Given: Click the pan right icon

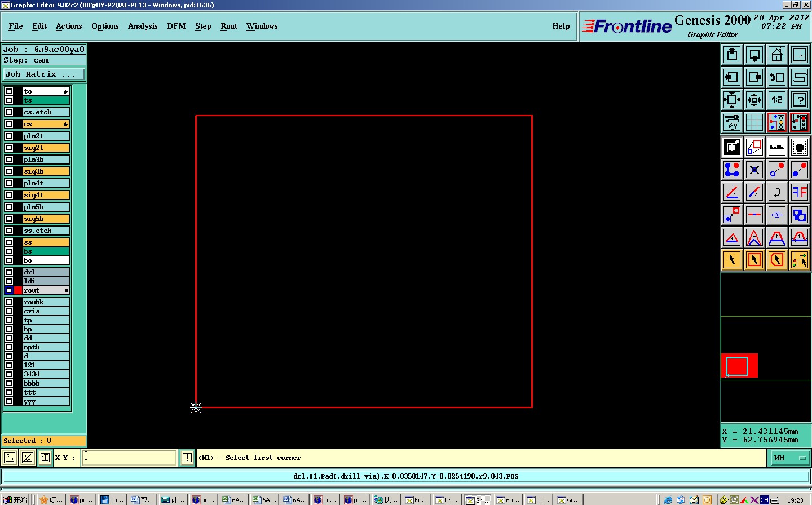Looking at the screenshot, I should point(754,77).
